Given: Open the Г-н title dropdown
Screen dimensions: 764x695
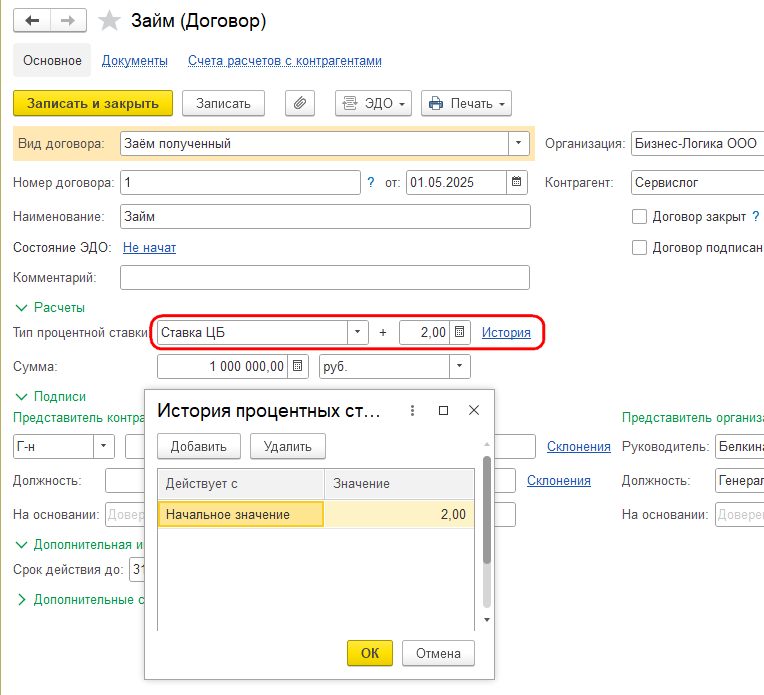Looking at the screenshot, I should [103, 446].
